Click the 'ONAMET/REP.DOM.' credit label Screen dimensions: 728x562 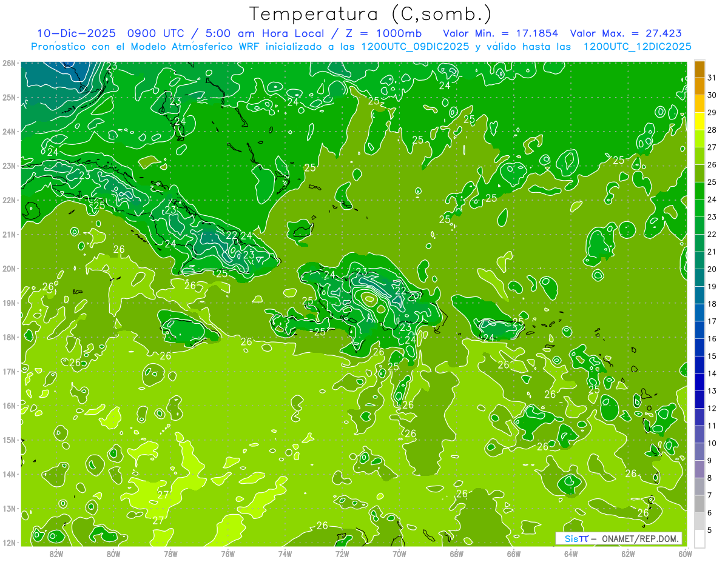641,538
